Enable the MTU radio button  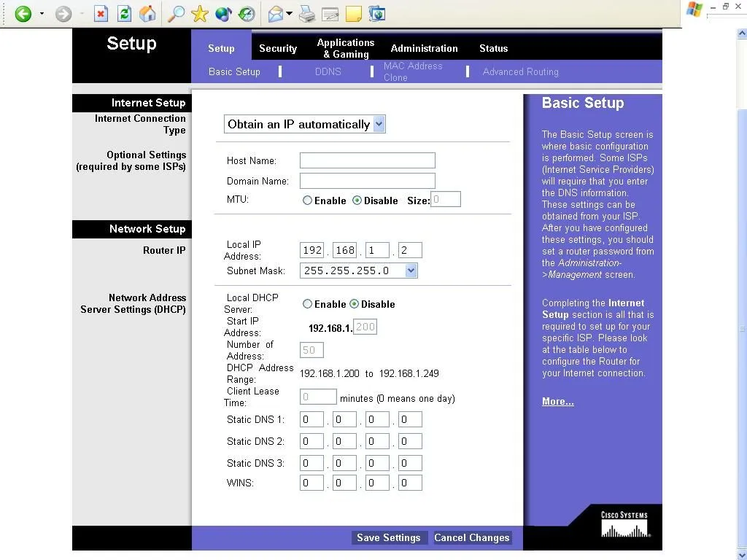coord(307,201)
